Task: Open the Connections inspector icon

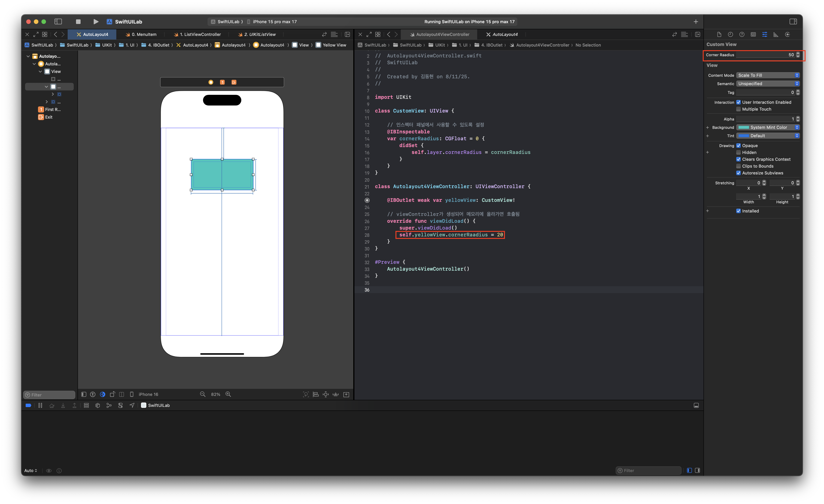Action: (788, 34)
